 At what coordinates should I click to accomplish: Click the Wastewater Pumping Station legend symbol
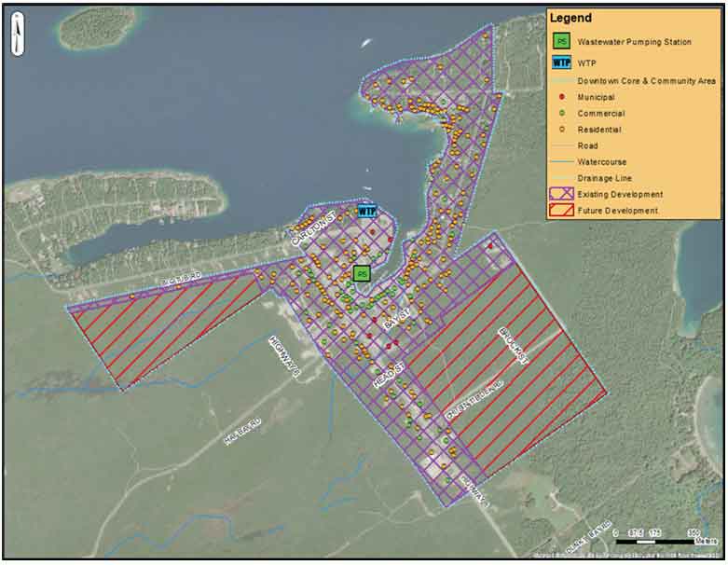coord(561,41)
